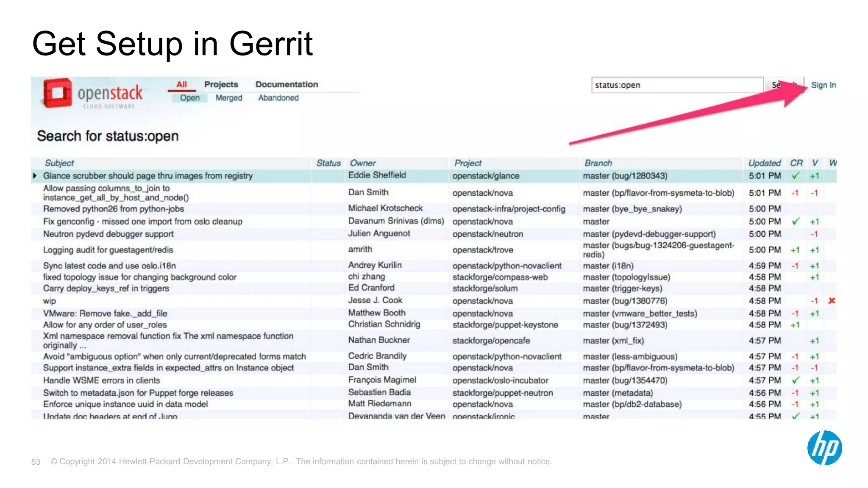Click owner chi zhang
The height and width of the screenshot is (488, 868).
pos(366,277)
